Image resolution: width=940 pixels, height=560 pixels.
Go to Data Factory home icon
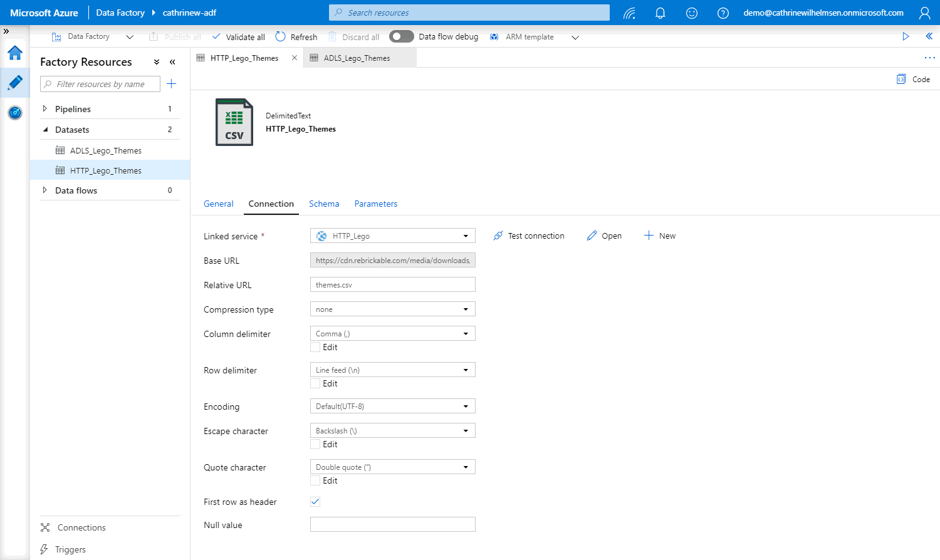pos(15,53)
